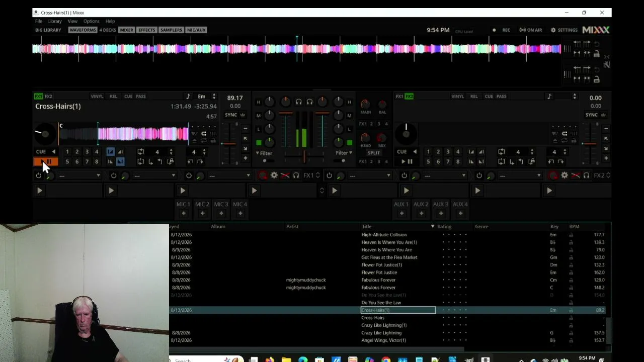
Task: Toggle the left deck green quick effect enable button
Action: coord(259,142)
